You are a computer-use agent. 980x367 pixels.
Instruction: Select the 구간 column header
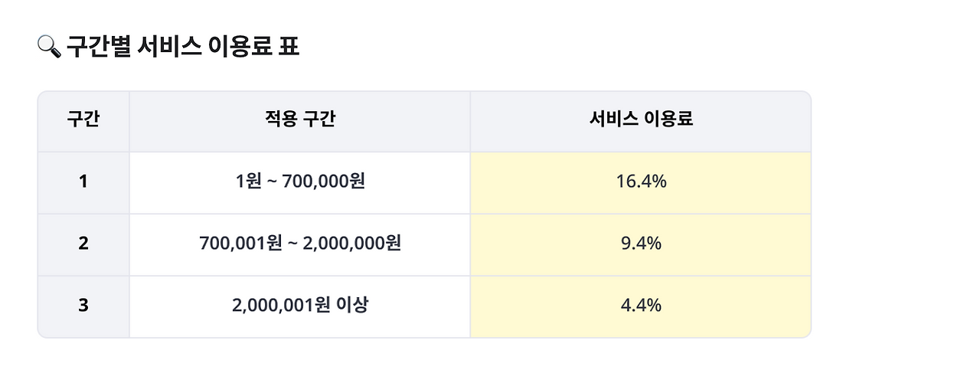[x=83, y=121]
